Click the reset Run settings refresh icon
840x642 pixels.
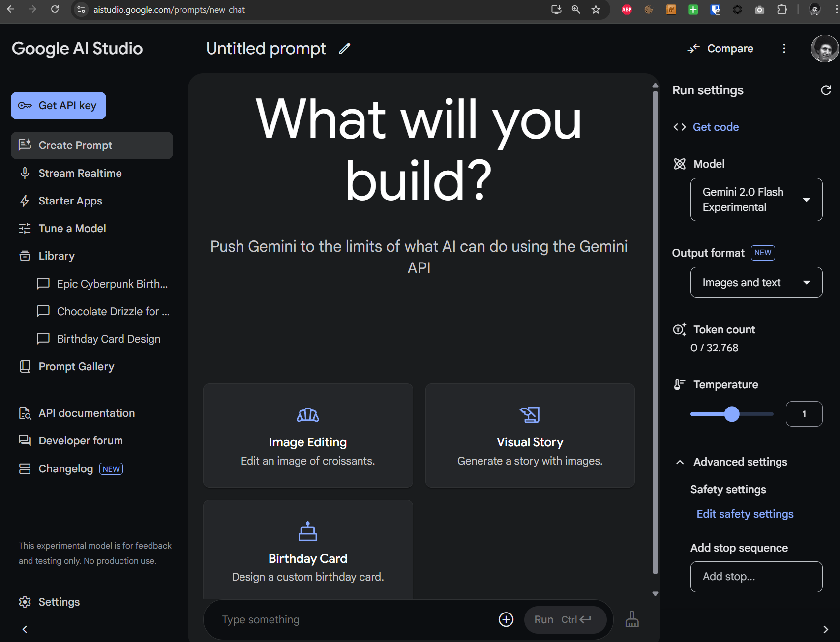[826, 90]
